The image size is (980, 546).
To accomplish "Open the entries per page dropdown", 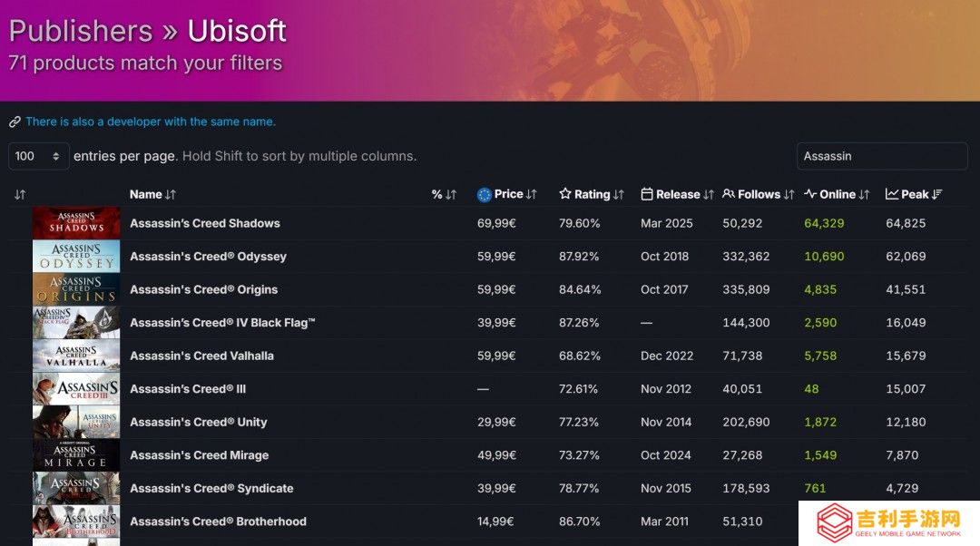I will coord(38,156).
